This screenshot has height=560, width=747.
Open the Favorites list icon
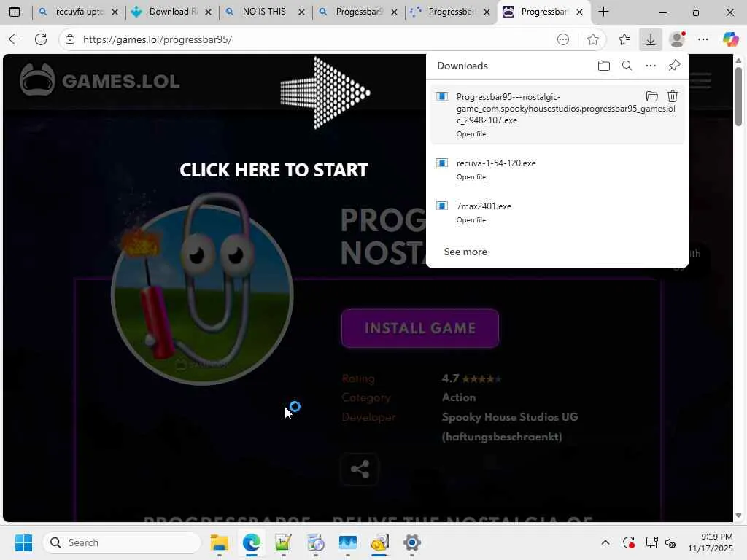tap(624, 39)
